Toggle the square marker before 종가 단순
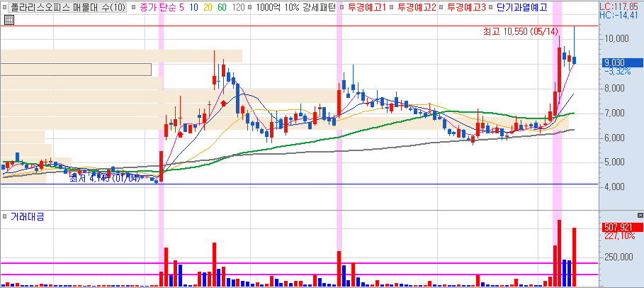 coord(134,7)
